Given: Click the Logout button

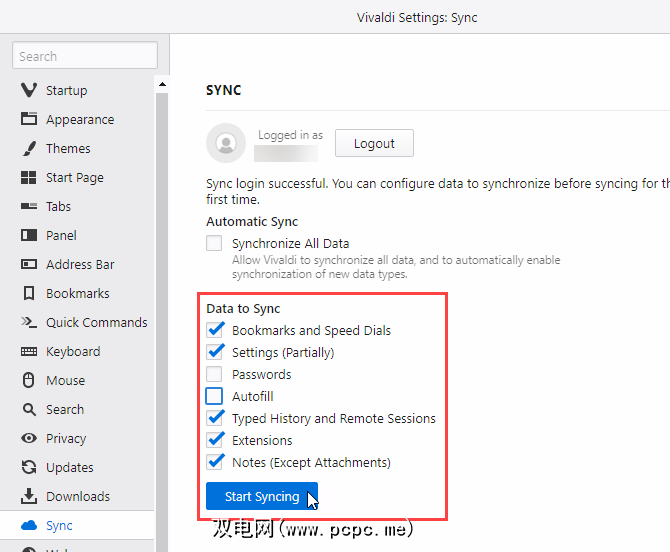Looking at the screenshot, I should coord(374,143).
